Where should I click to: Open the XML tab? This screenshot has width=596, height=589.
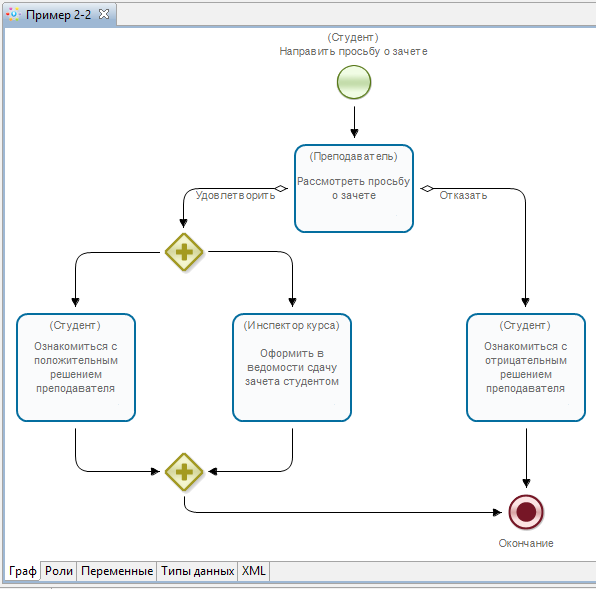coord(254,571)
